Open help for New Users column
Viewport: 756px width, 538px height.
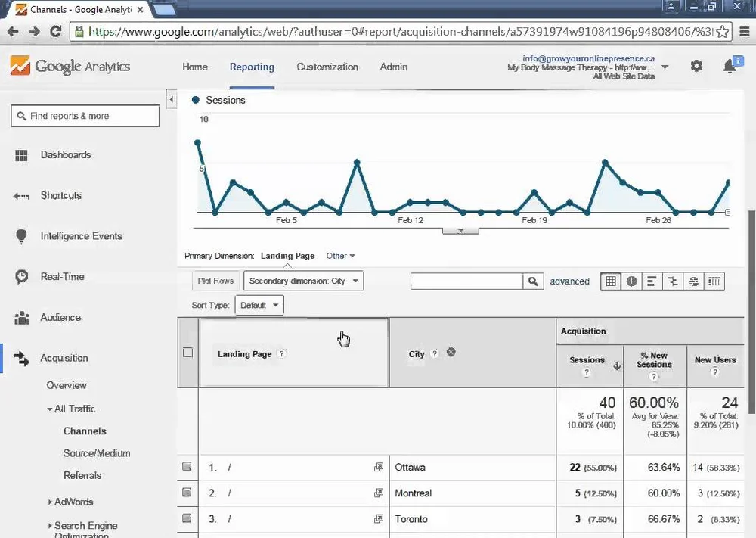coord(715,372)
